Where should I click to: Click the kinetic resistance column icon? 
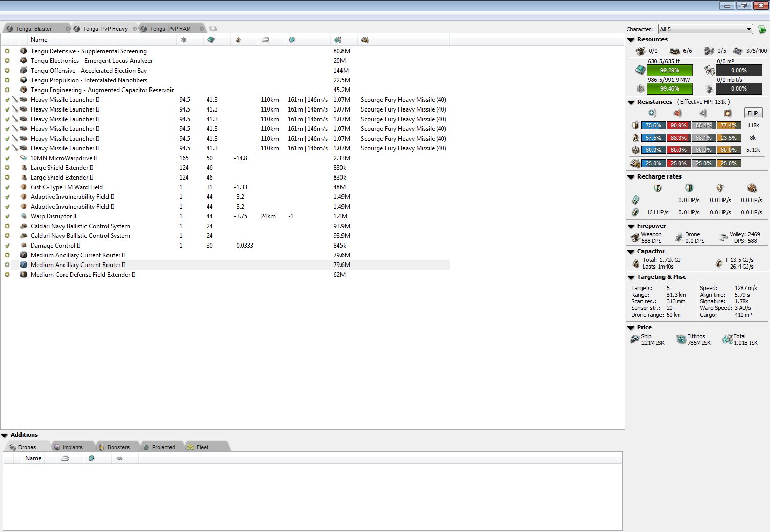(703, 113)
